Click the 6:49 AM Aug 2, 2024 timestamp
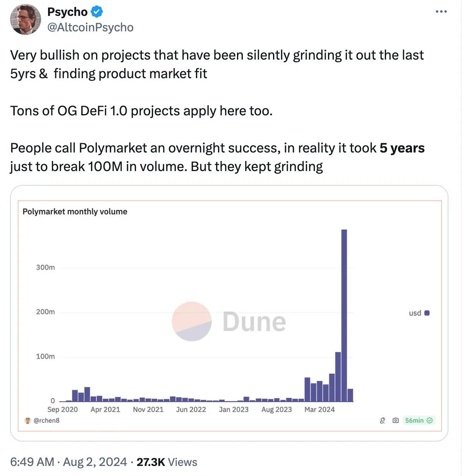Screen dimensions: 474x476 [x=69, y=462]
